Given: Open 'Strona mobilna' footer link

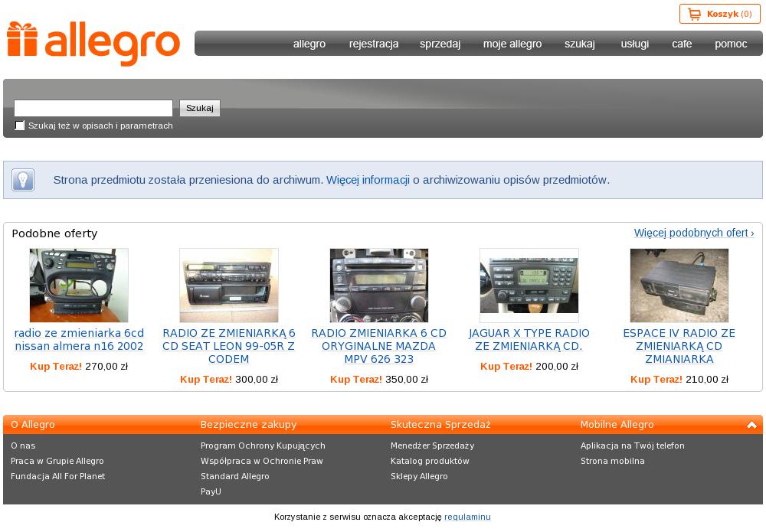Looking at the screenshot, I should [612, 461].
